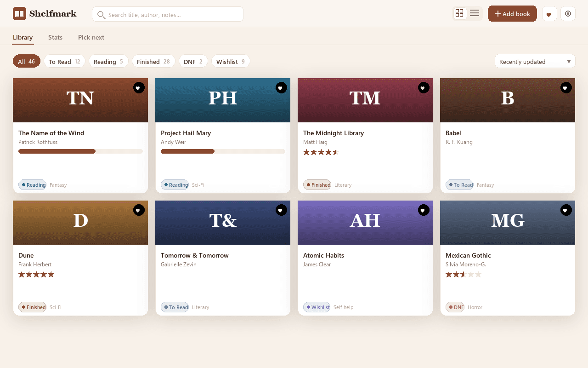Click the Add book button
This screenshot has height=368, width=588.
tap(512, 14)
